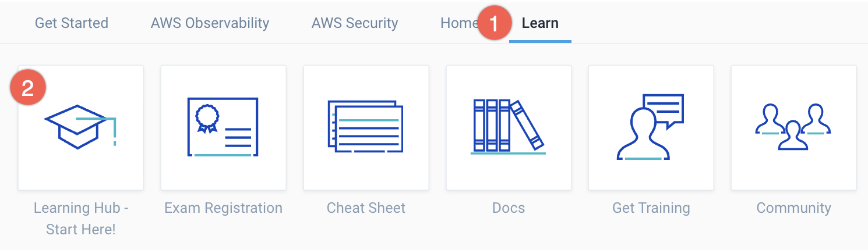The image size is (868, 250).
Task: Open the Cheat Sheet stacked pages icon
Action: click(x=366, y=127)
